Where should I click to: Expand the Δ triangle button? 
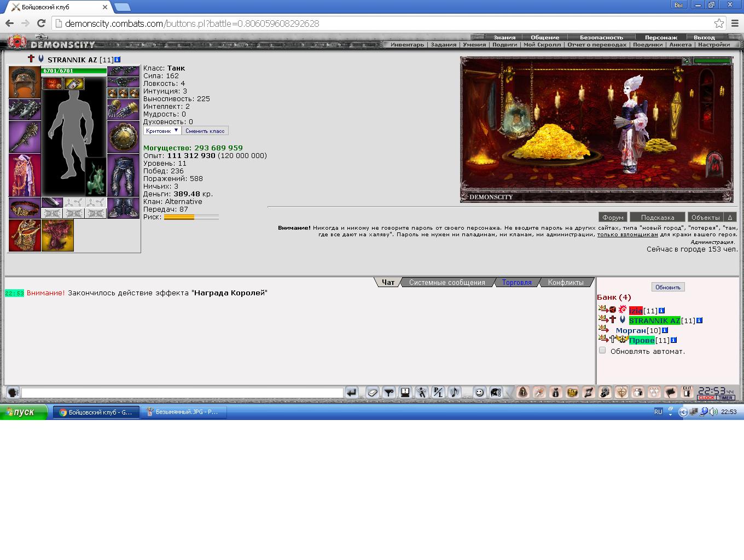point(730,217)
